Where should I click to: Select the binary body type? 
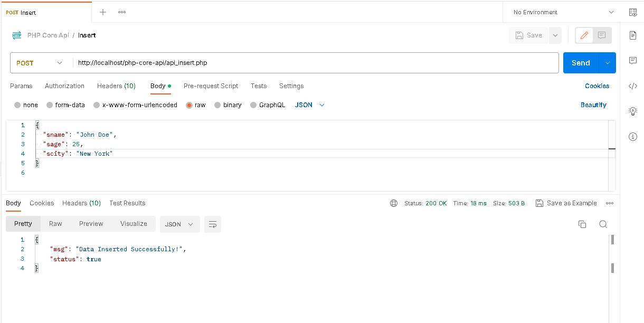(x=228, y=105)
